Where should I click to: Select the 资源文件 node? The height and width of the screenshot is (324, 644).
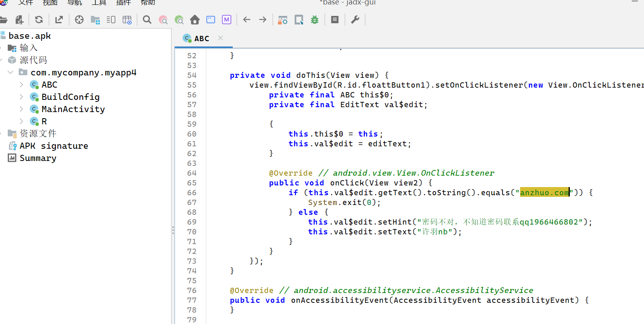click(38, 134)
